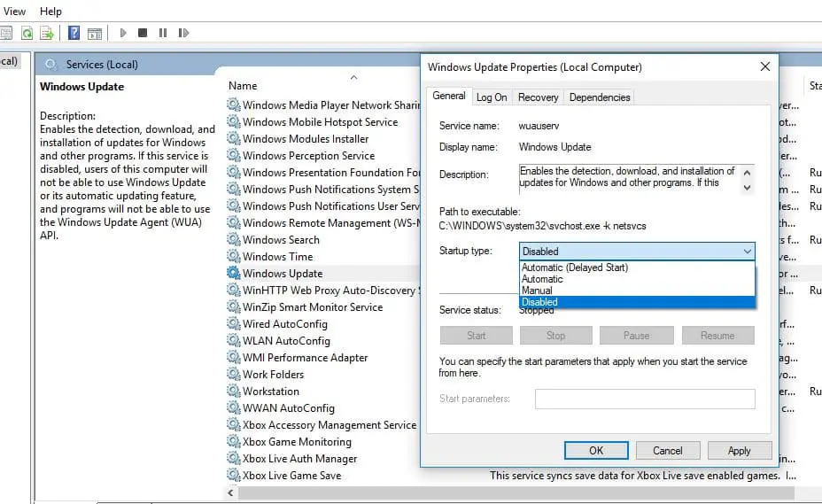This screenshot has width=822, height=504.
Task: Open the Help menu
Action: [50, 12]
